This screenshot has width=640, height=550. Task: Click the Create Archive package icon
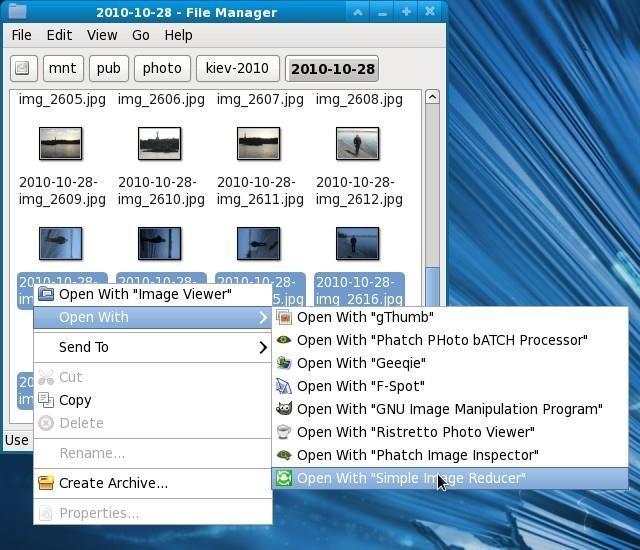(x=46, y=483)
